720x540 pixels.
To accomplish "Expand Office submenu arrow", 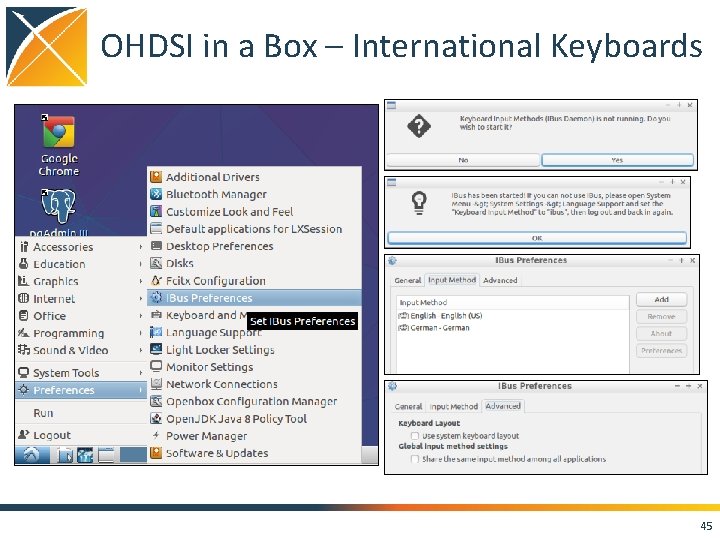I will 141,316.
